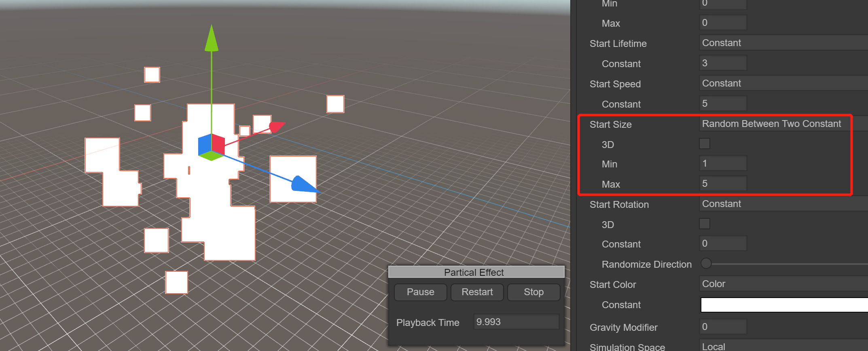Click the Playback Time value field
Viewport: 868px width, 351px height.
516,322
